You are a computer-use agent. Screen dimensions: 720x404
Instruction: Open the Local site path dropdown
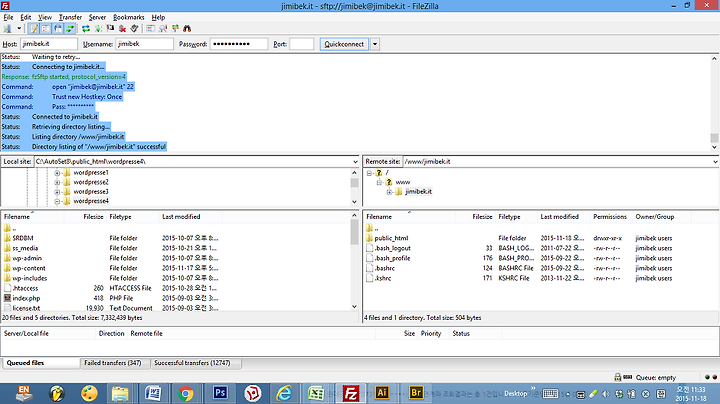click(x=355, y=162)
